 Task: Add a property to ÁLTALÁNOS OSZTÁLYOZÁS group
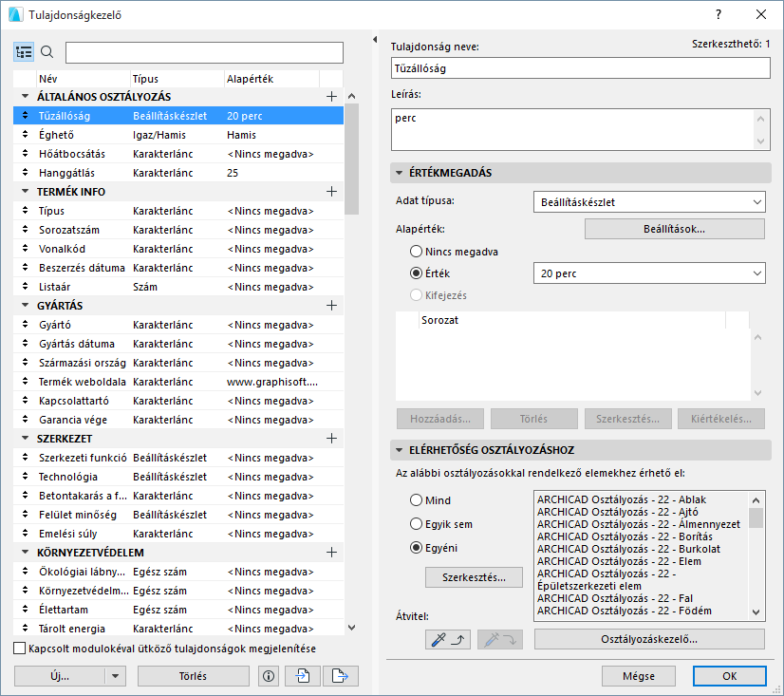tap(331, 97)
